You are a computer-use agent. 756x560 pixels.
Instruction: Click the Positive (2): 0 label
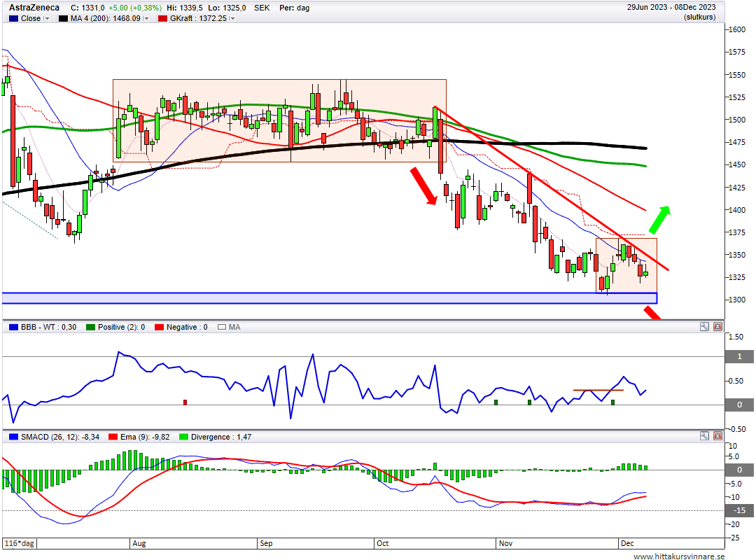click(122, 327)
